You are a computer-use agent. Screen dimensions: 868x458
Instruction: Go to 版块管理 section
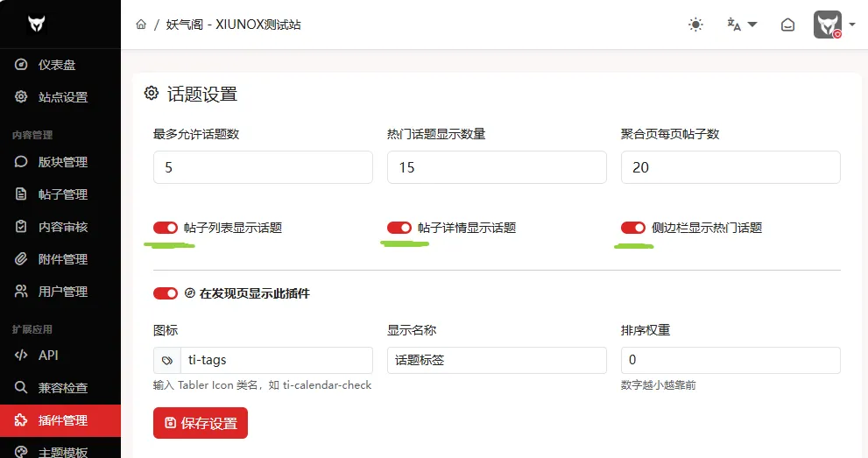(x=60, y=162)
